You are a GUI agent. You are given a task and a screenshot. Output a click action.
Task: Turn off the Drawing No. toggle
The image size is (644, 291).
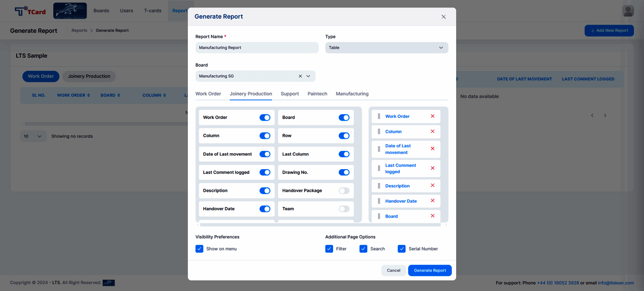[344, 172]
